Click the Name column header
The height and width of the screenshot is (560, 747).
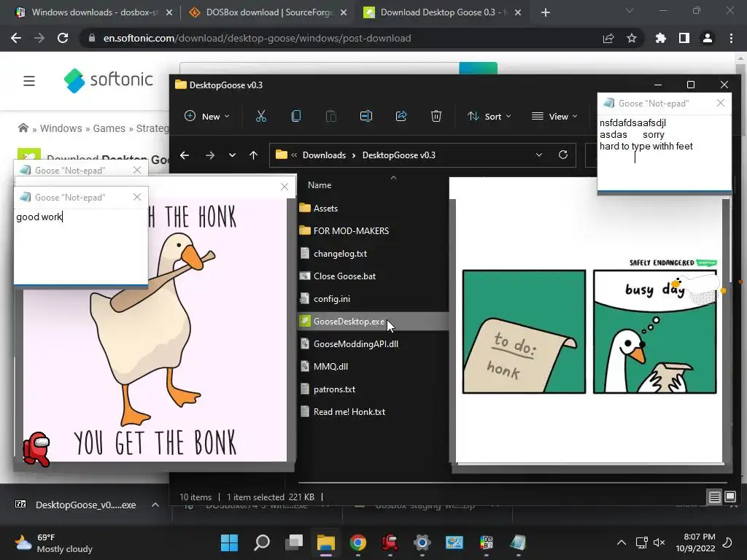coord(320,185)
